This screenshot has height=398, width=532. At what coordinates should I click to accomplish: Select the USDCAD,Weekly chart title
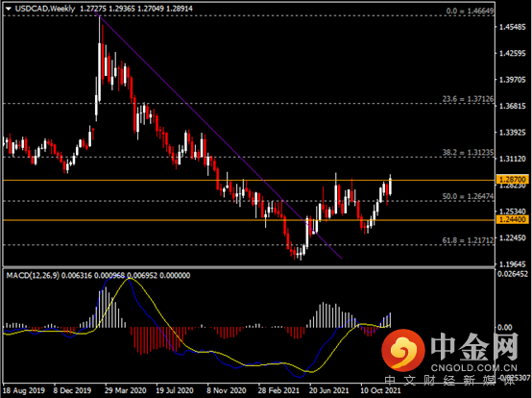[x=45, y=9]
